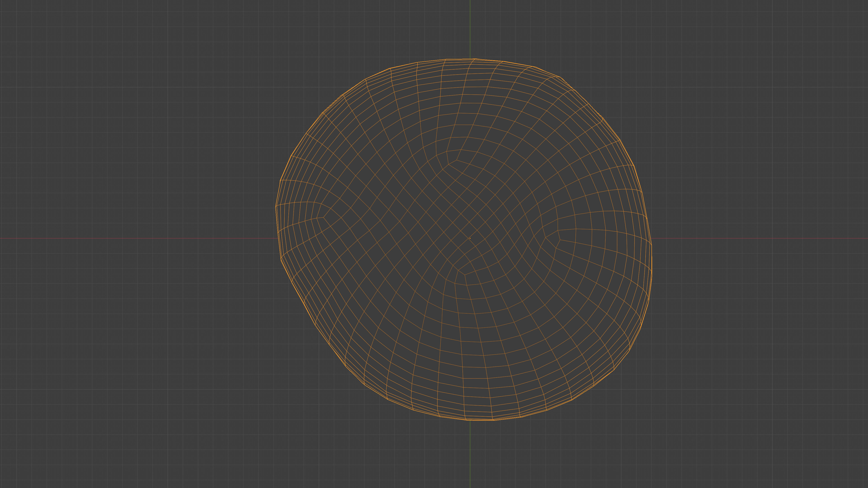
Task: Click the red X axis line right of mesh
Action: coord(758,238)
